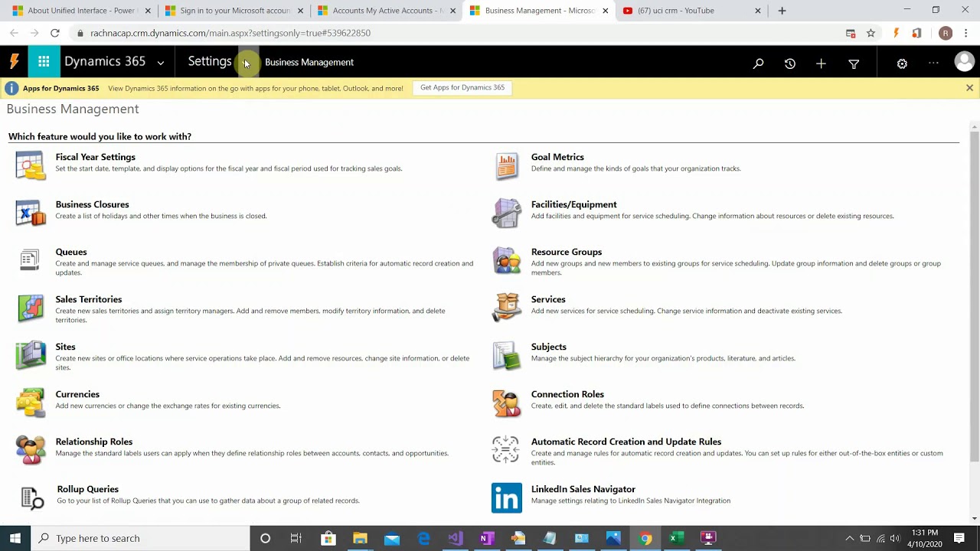Open the Sales Territories link
The image size is (980, 551).
(88, 299)
